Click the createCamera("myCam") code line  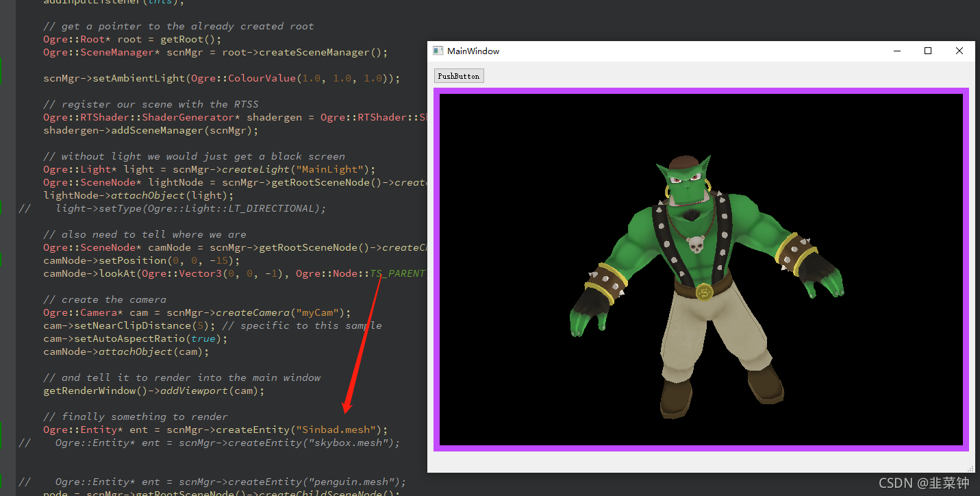(197, 312)
